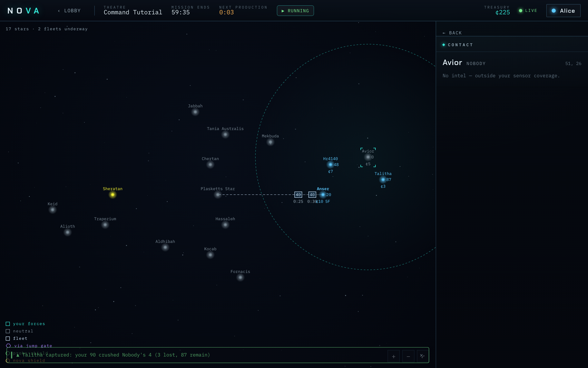588x368 pixels.
Task: Click the NOVA logo
Action: click(x=23, y=11)
